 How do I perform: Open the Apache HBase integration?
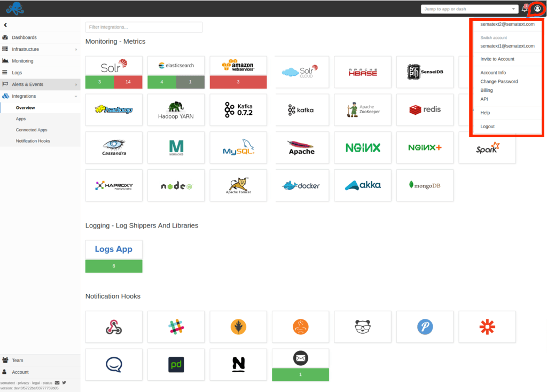pyautogui.click(x=363, y=72)
